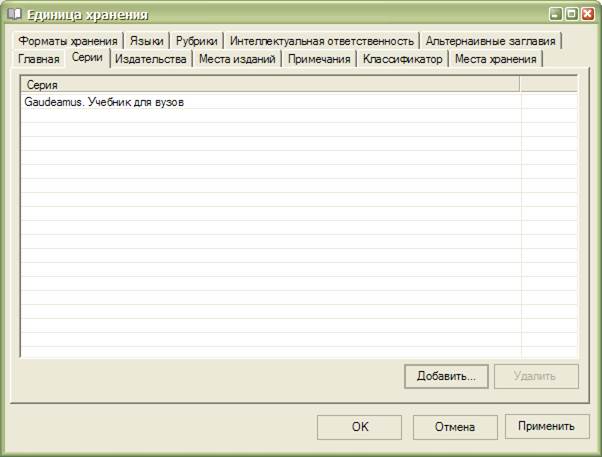Switch to the Главная tab
The width and height of the screenshot is (602, 457).
pyautogui.click(x=39, y=60)
